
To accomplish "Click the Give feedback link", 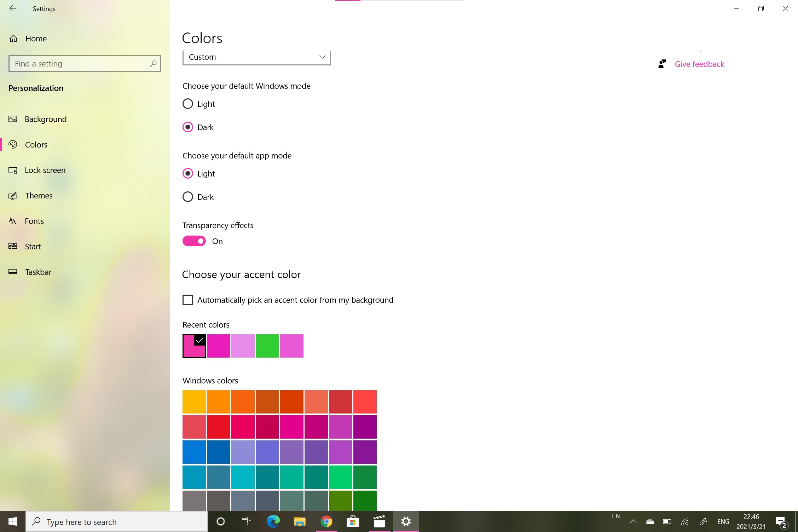I will coord(699,64).
